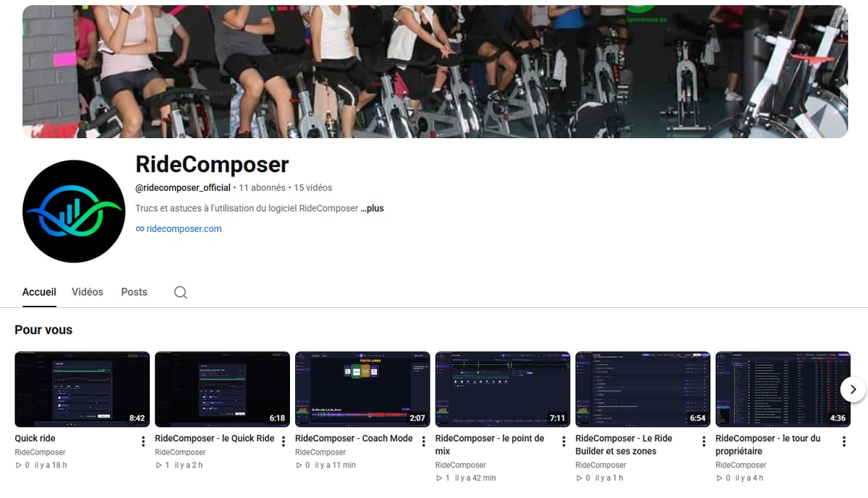
Task: Click the RideComposer channel avatar logo
Action: [74, 211]
